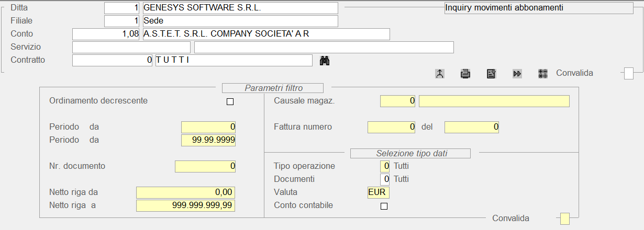Click the fast-forward double arrow icon
This screenshot has height=230, width=644.
coord(517,74)
